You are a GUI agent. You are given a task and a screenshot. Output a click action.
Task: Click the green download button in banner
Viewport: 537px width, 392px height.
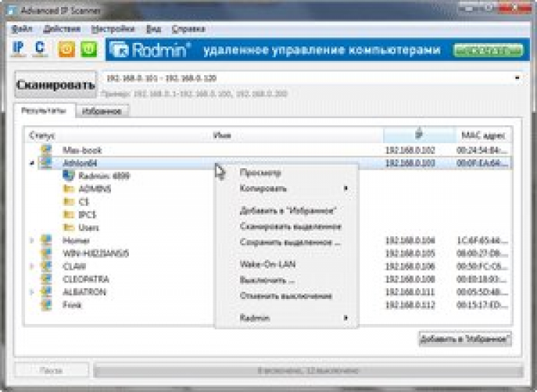[x=488, y=50]
